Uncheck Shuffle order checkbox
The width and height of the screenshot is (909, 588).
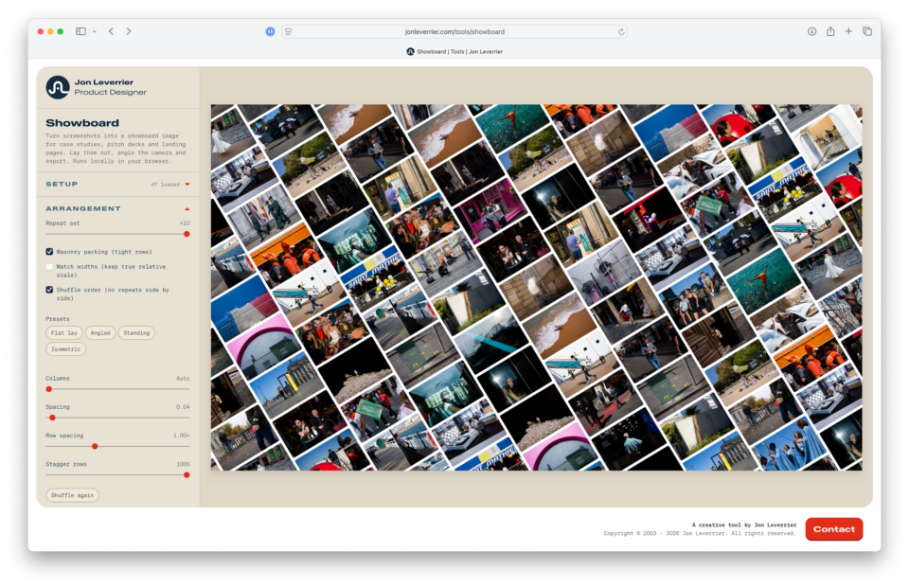(x=49, y=290)
